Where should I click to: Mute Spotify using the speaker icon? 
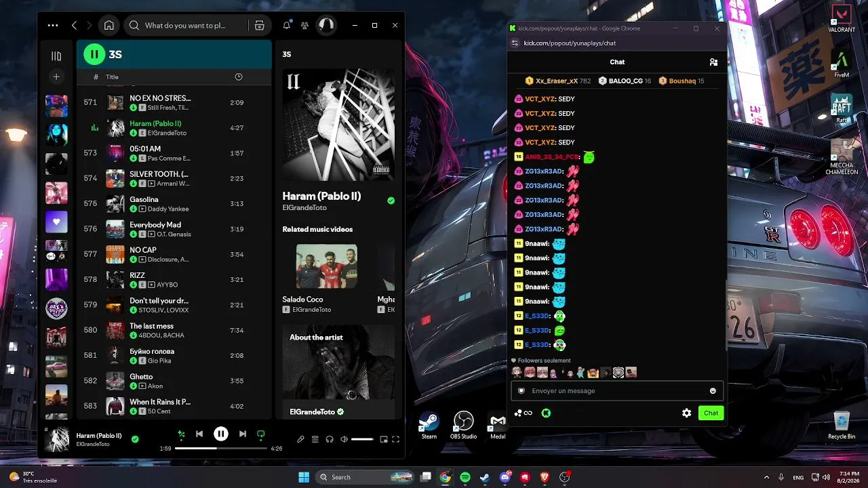coord(344,439)
